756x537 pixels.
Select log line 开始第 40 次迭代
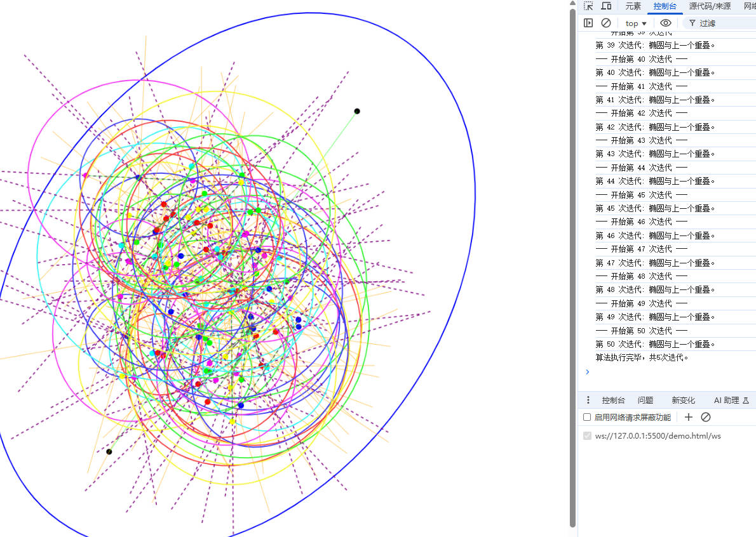coord(642,59)
